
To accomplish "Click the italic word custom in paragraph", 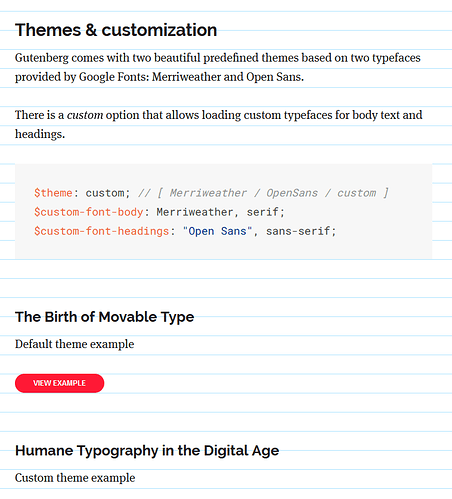I will pos(85,115).
